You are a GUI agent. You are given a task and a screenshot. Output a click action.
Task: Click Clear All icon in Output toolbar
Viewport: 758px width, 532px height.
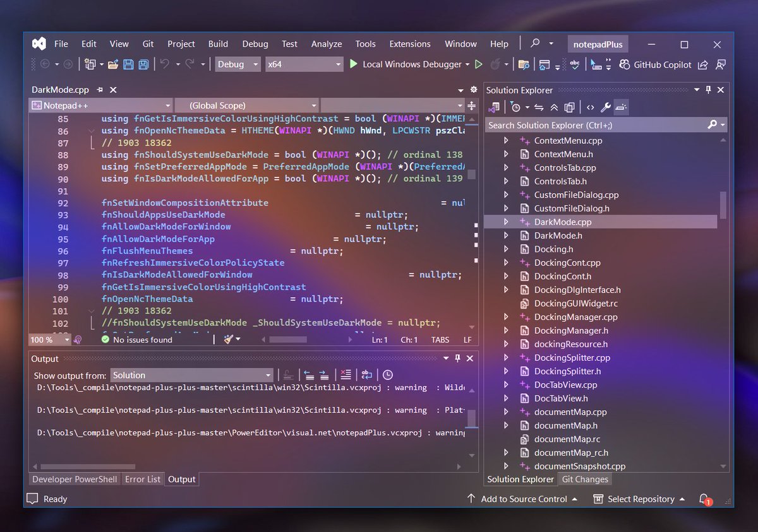pos(346,375)
